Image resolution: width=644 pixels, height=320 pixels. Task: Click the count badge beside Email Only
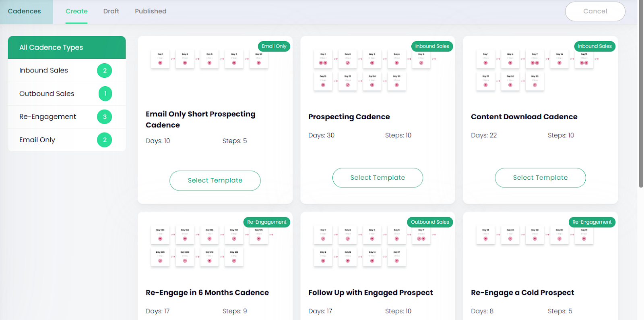(105, 140)
